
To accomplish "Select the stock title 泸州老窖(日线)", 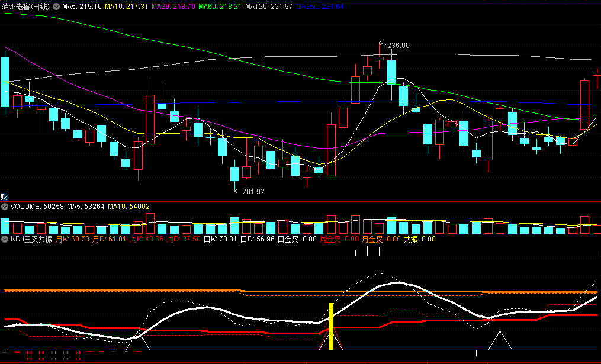I will (x=25, y=7).
